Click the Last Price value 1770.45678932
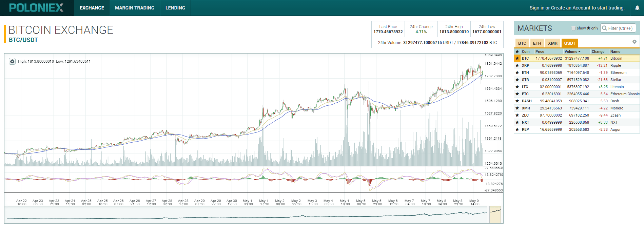Screen dimensions: 644x227 (x=388, y=32)
